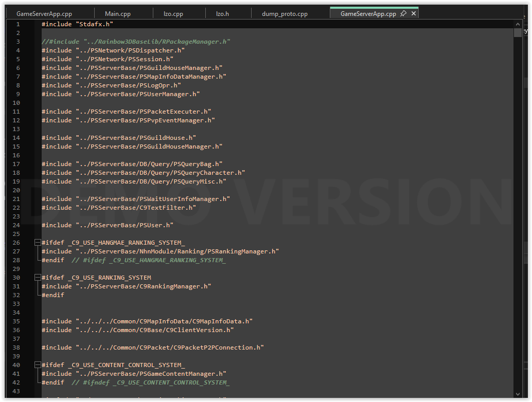Click the commented RPackageManager include line
This screenshot has width=532, height=402.
coord(134,41)
